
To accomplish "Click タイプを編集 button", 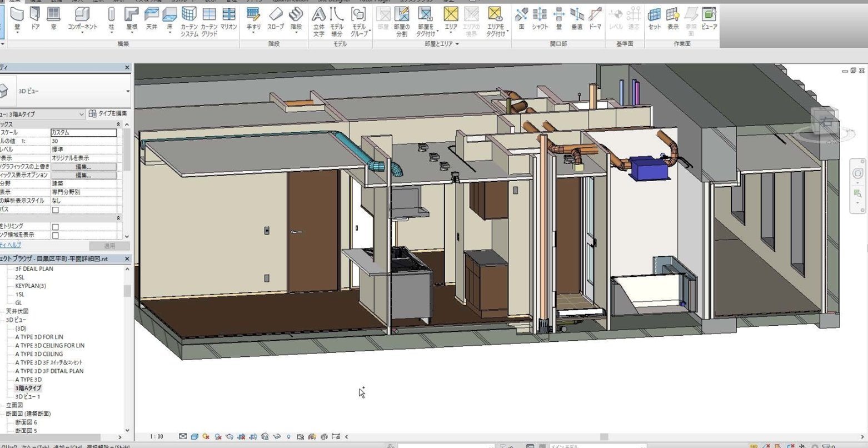I will pyautogui.click(x=108, y=114).
